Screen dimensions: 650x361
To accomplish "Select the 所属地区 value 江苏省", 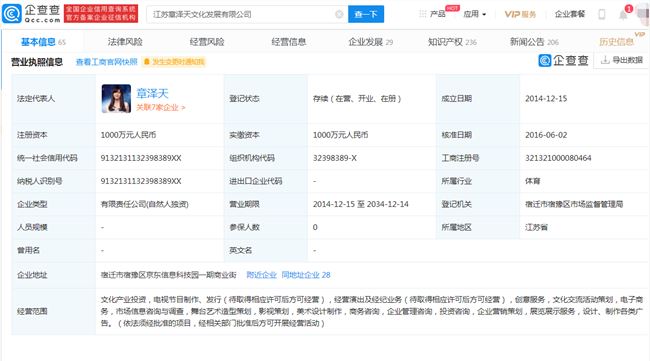I will 536,227.
